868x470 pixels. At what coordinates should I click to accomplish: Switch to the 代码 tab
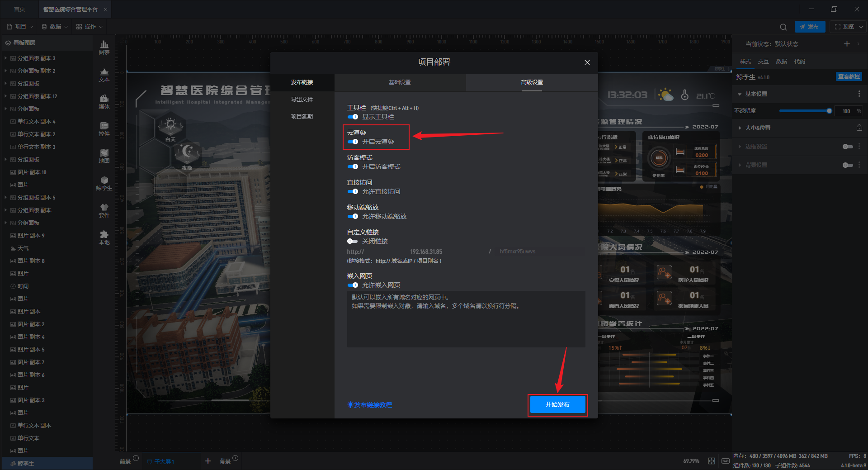(x=799, y=62)
